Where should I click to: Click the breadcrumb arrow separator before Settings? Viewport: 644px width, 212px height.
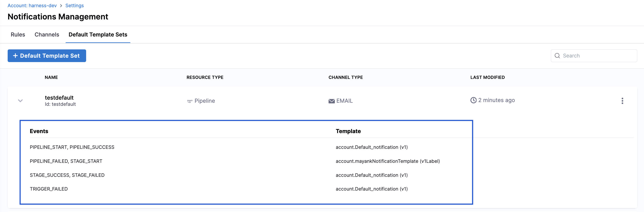click(61, 5)
